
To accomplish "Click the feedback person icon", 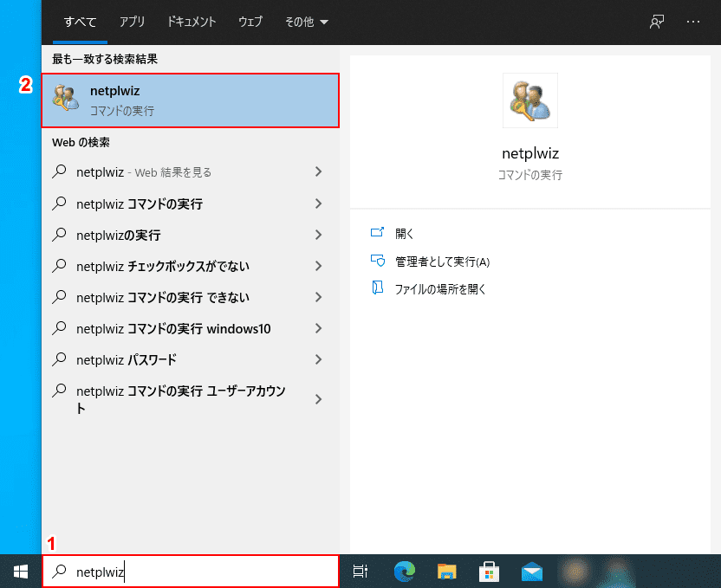I will (657, 22).
